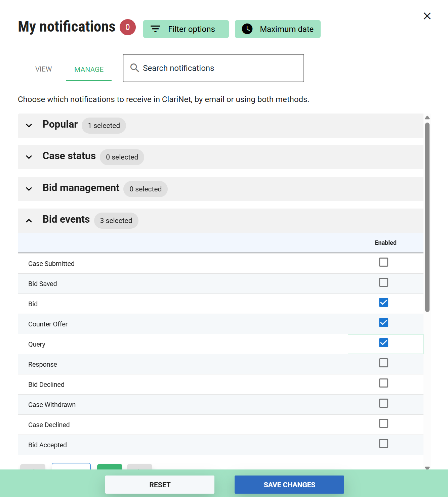This screenshot has width=448, height=497.
Task: Expand the Bid management section chevron
Action: click(x=29, y=189)
